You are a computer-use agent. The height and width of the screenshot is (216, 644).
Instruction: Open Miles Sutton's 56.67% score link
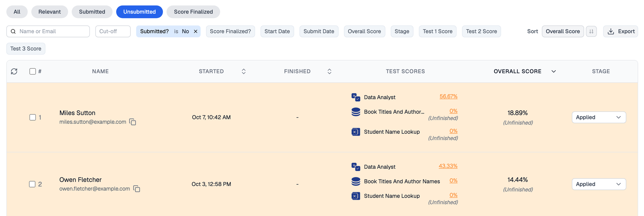click(449, 96)
